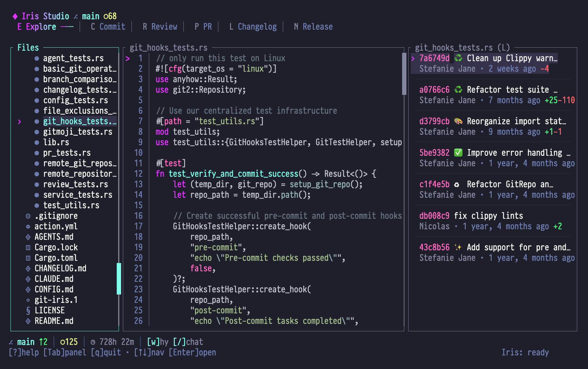Click the diamond icon beside README.md
Image resolution: width=588 pixels, height=369 pixels.
point(28,321)
